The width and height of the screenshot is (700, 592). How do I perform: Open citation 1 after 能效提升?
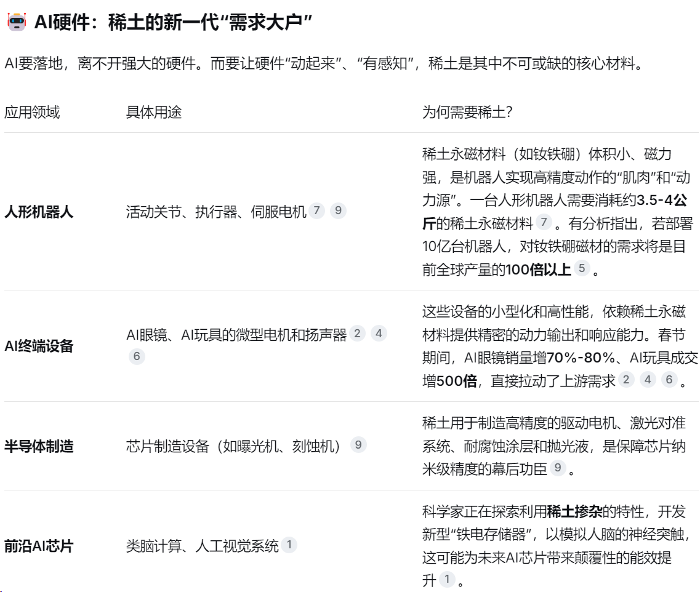point(448,580)
